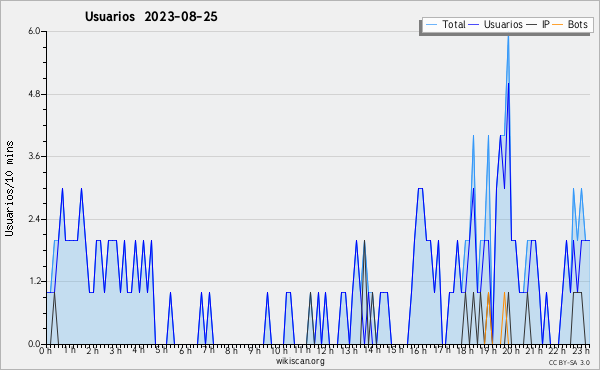This screenshot has width=600, height=370.
Task: Click the y-axis value 3.6
Action: coord(34,156)
